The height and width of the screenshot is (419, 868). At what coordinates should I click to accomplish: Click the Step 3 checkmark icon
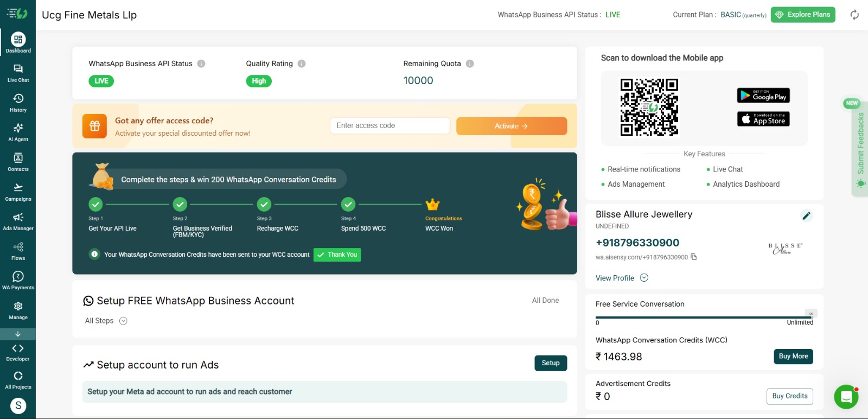tap(264, 204)
